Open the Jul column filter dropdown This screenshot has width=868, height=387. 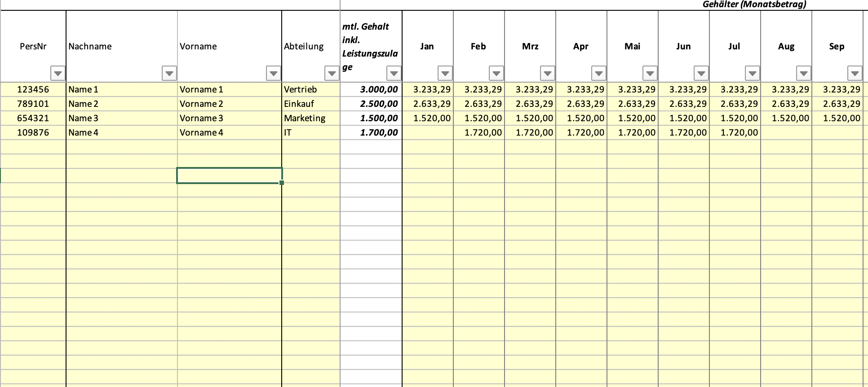click(752, 73)
